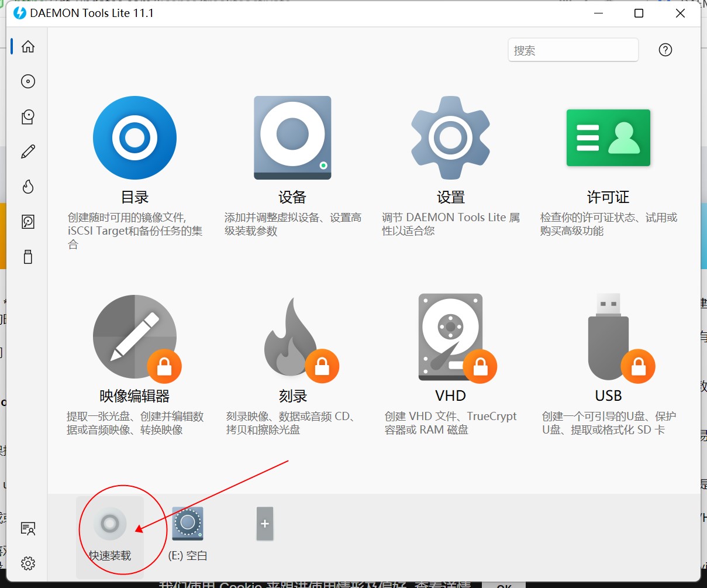Select the (E:) 空白 virtual drive

click(x=188, y=524)
